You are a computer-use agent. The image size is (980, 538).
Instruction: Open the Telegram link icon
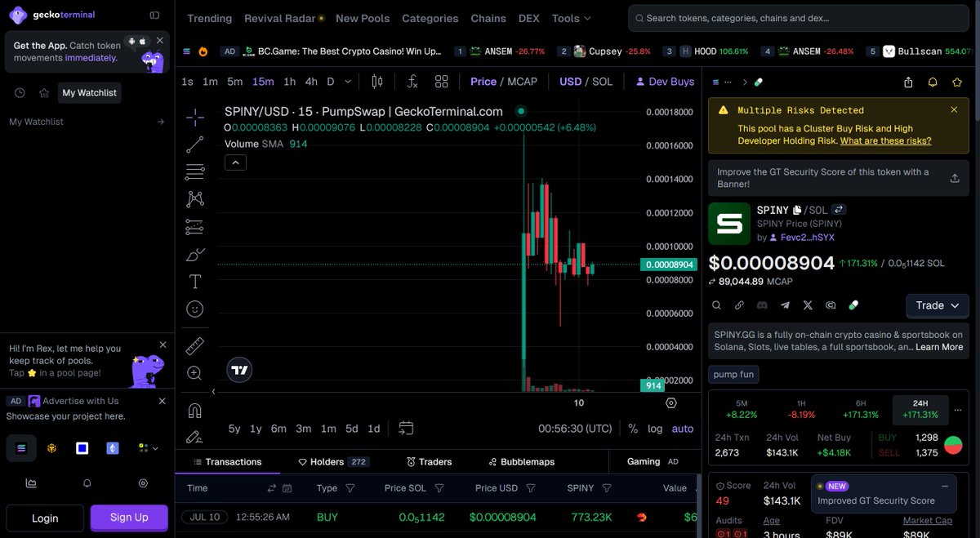coord(785,305)
